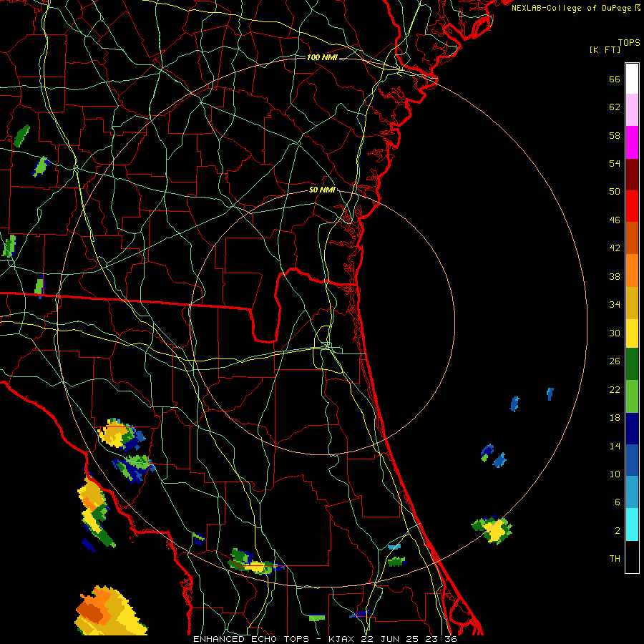Click the black TH swatch in legend
Viewport: 644px width, 644px height.
[632, 557]
